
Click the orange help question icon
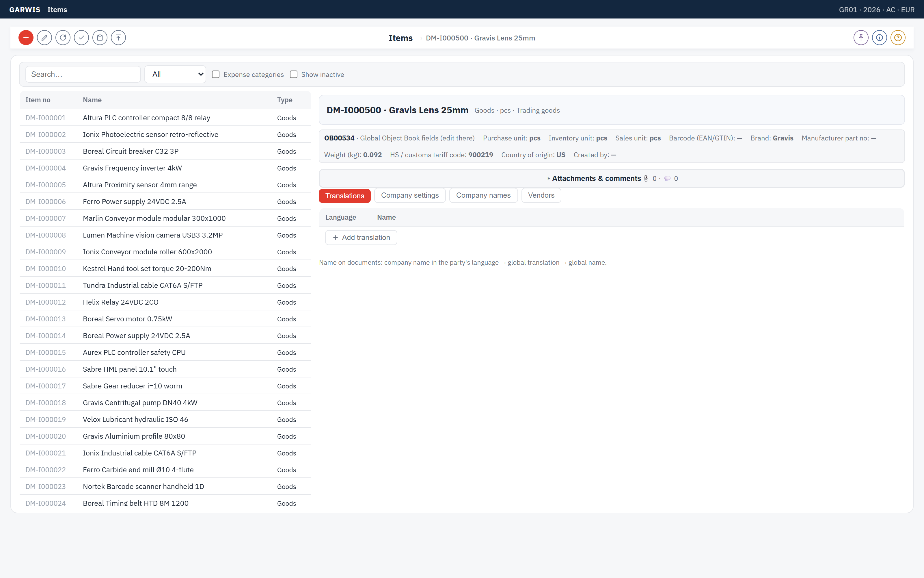pyautogui.click(x=898, y=38)
